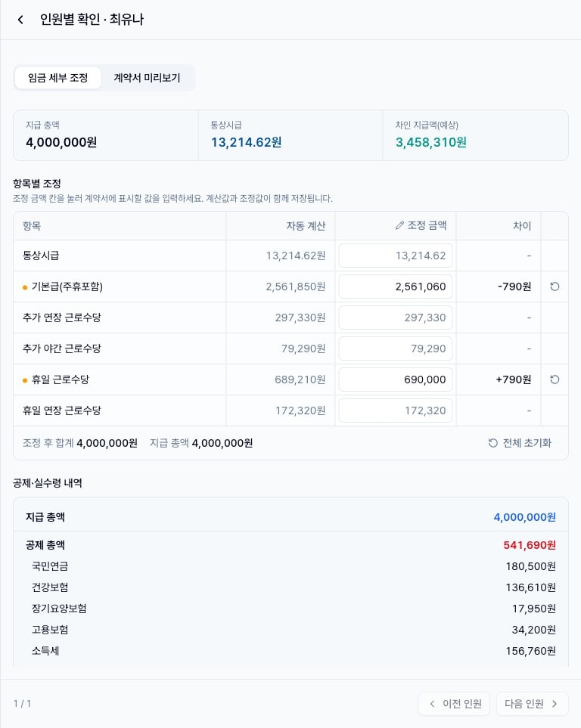Reset the 휴일 근로수당 adjustment icon
This screenshot has width=581, height=728.
tap(555, 379)
